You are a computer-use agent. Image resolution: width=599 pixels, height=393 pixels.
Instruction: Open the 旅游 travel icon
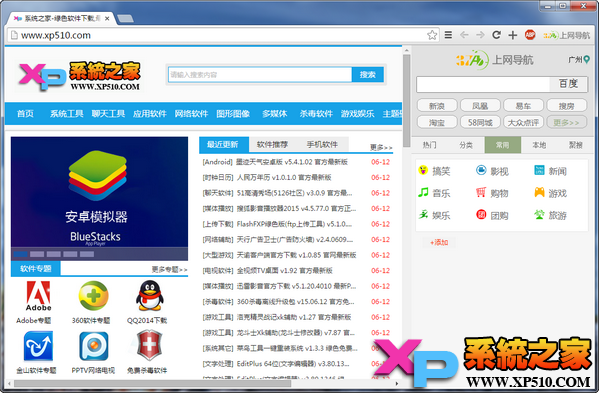pyautogui.click(x=539, y=215)
